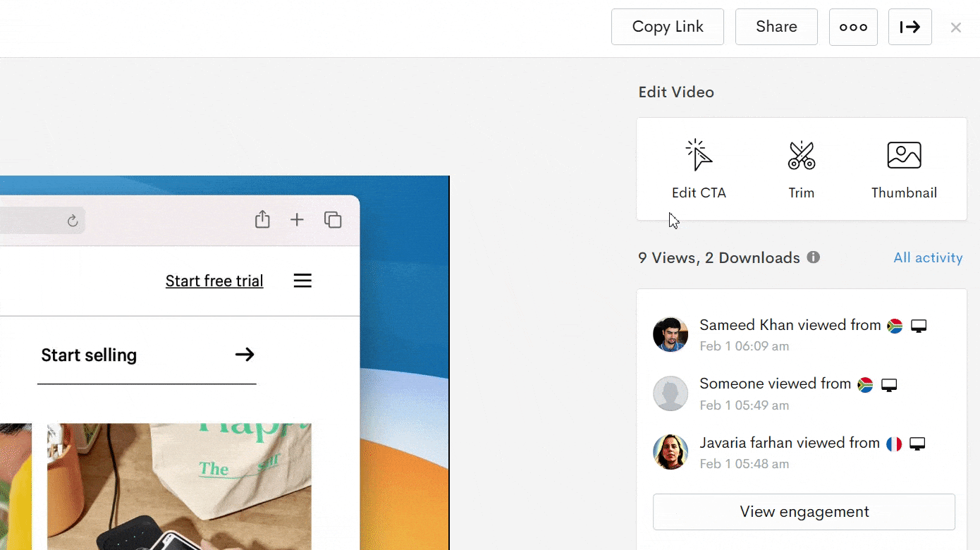
Task: Click the desktop icon on Sameed Khan's view
Action: (x=918, y=325)
